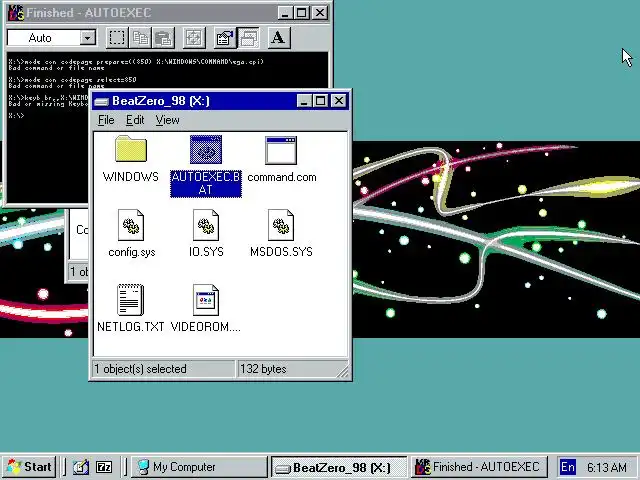Image resolution: width=640 pixels, height=480 pixels.
Task: Open Properties from DOS toolbar
Action: 225,38
